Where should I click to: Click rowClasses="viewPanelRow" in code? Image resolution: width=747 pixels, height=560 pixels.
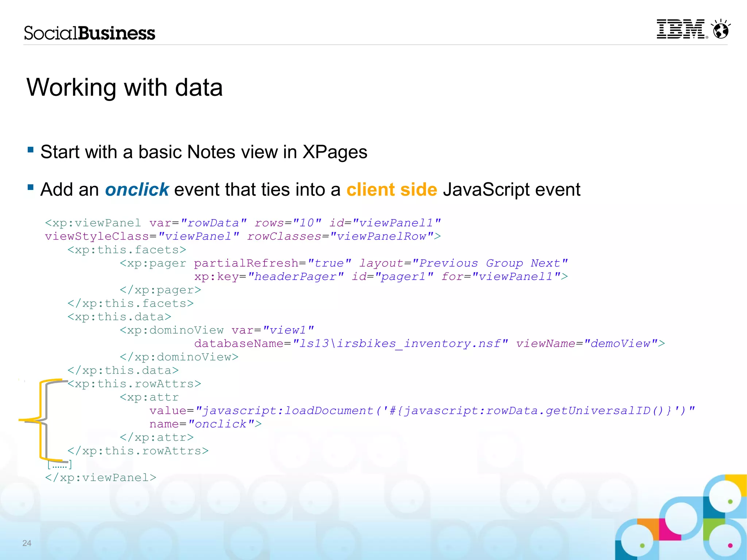tap(340, 236)
